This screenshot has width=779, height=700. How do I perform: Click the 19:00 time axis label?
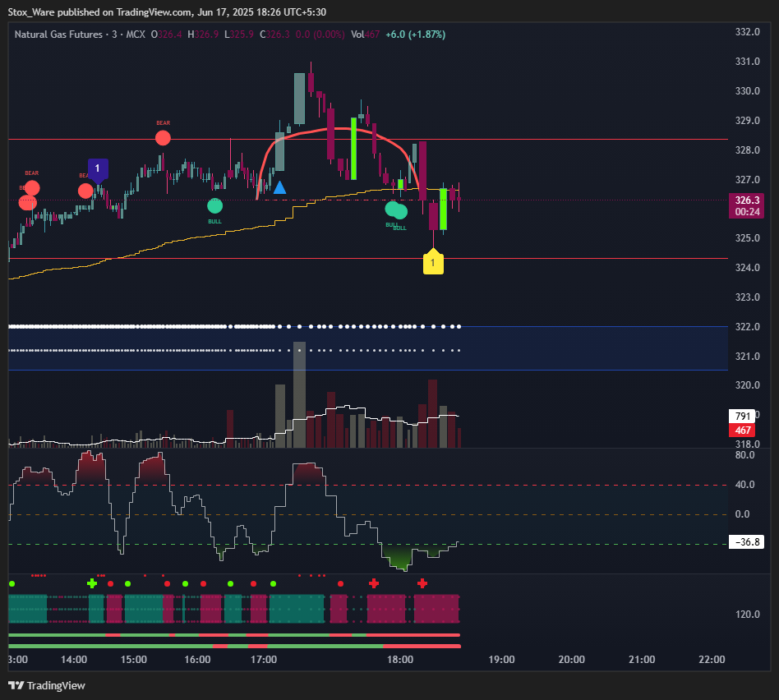click(x=502, y=660)
